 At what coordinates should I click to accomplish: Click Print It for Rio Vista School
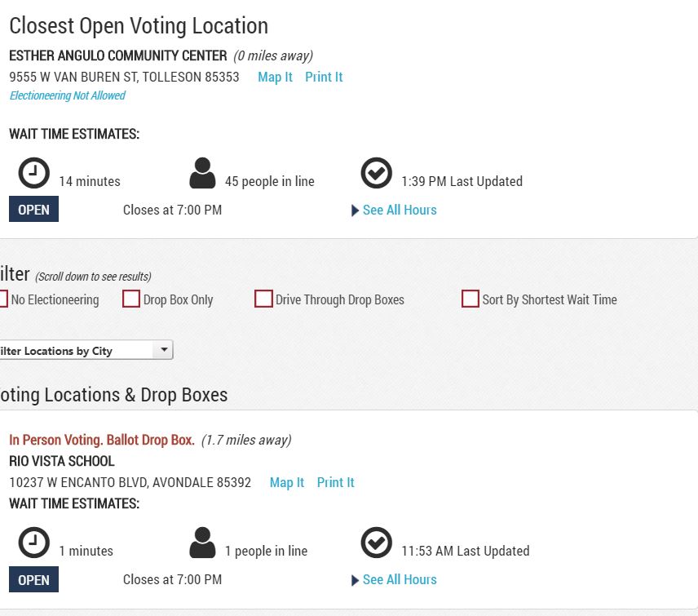336,482
